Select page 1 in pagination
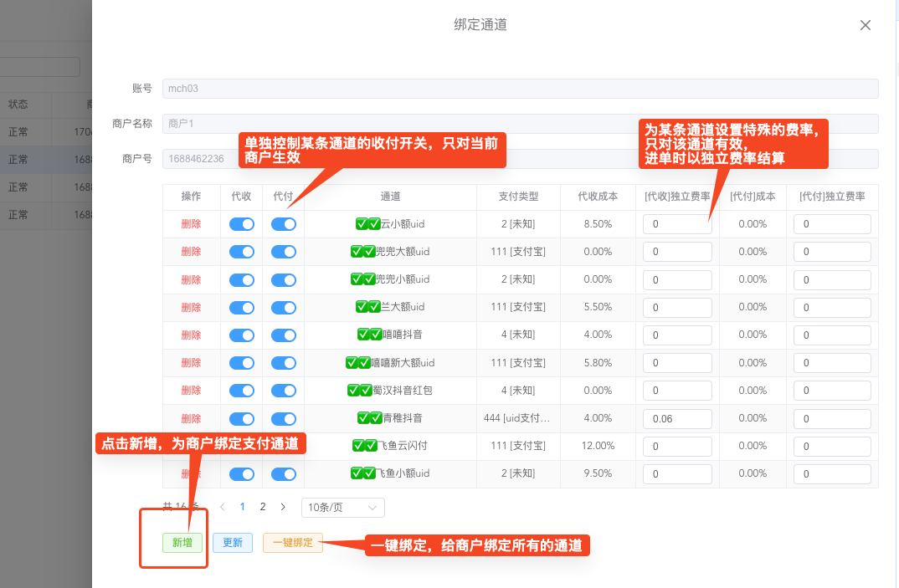This screenshot has height=588, width=899. tap(243, 507)
